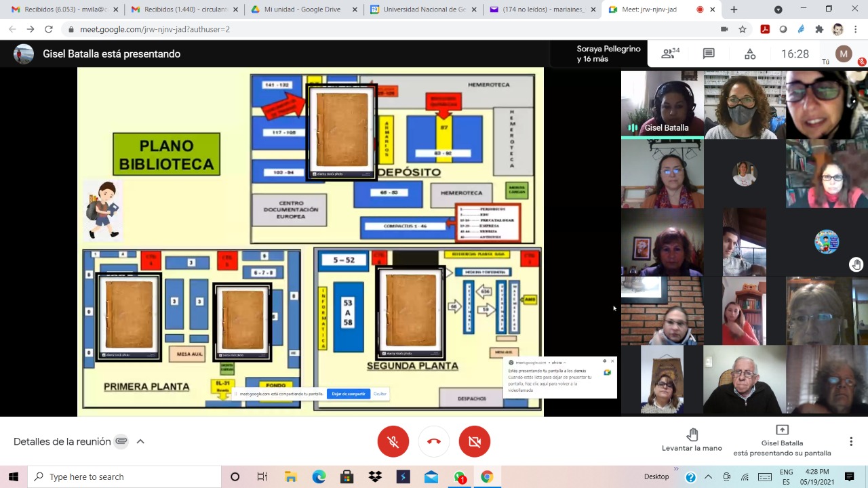
Task: Open the camera permissions icon in address bar
Action: 724,29
